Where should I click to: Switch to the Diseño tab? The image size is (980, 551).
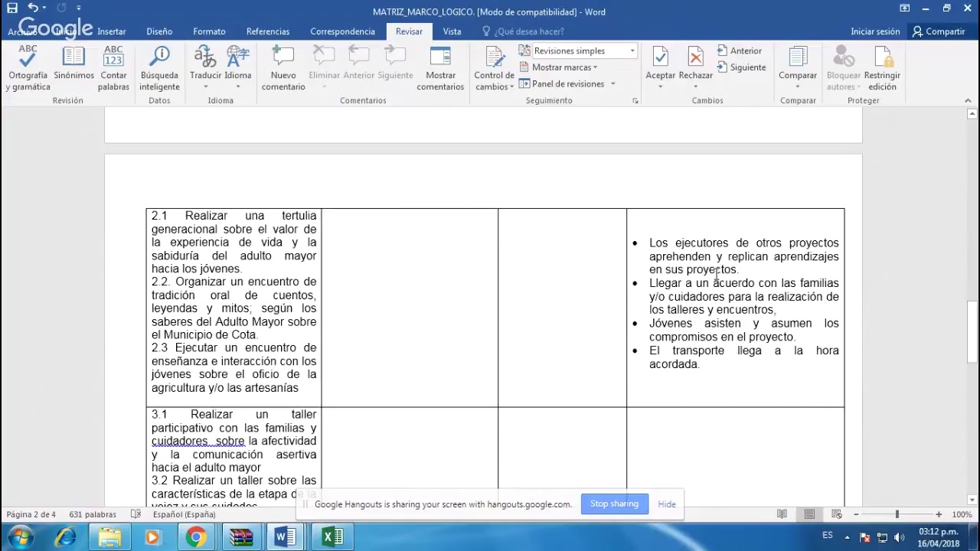coord(159,31)
